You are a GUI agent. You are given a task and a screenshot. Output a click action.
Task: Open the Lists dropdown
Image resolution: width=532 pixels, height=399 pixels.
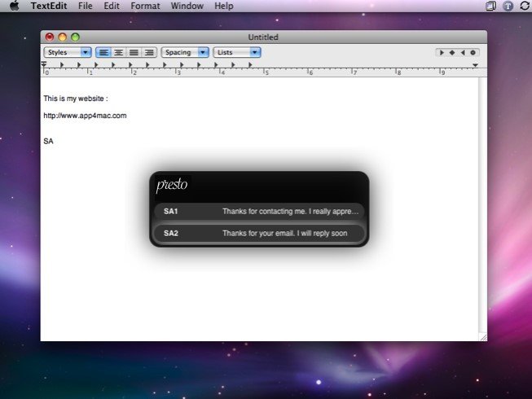[x=237, y=52]
